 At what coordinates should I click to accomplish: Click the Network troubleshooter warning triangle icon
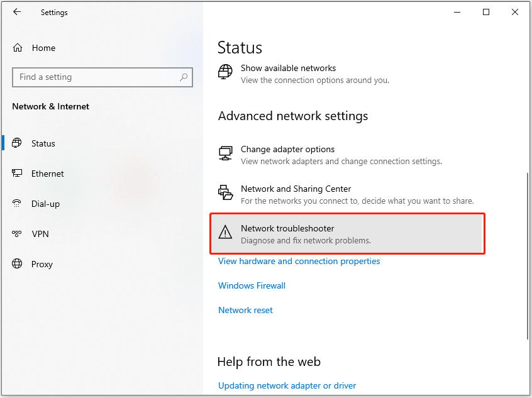(x=225, y=233)
